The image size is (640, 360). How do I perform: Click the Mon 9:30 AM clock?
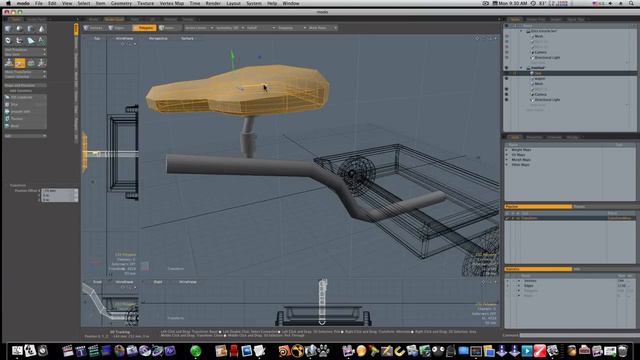[x=513, y=3]
